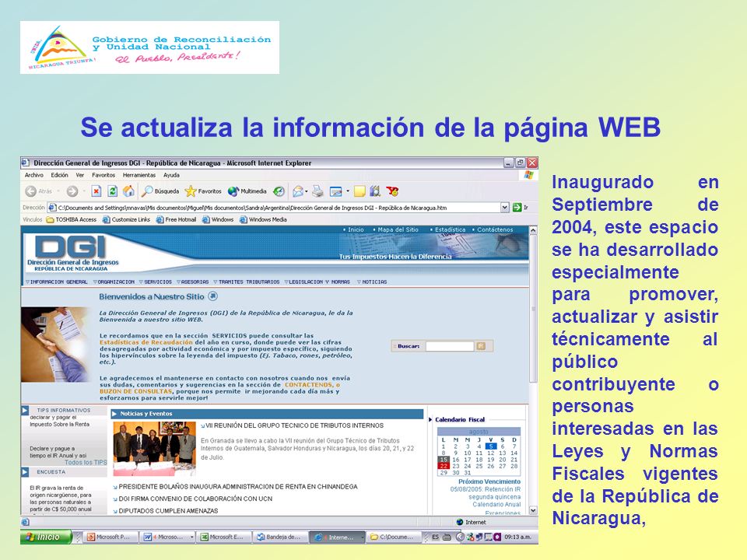Click the Research book toolbar icon

375,191
